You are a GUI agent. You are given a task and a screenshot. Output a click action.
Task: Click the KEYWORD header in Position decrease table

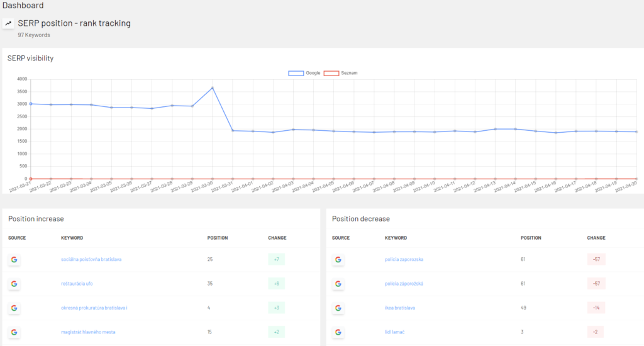pyautogui.click(x=396, y=238)
